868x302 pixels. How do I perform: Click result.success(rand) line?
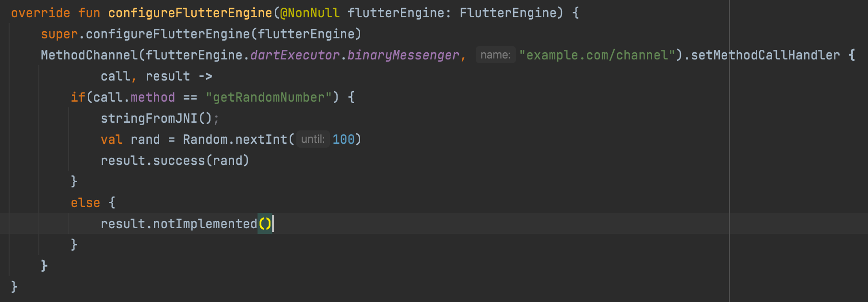(175, 161)
